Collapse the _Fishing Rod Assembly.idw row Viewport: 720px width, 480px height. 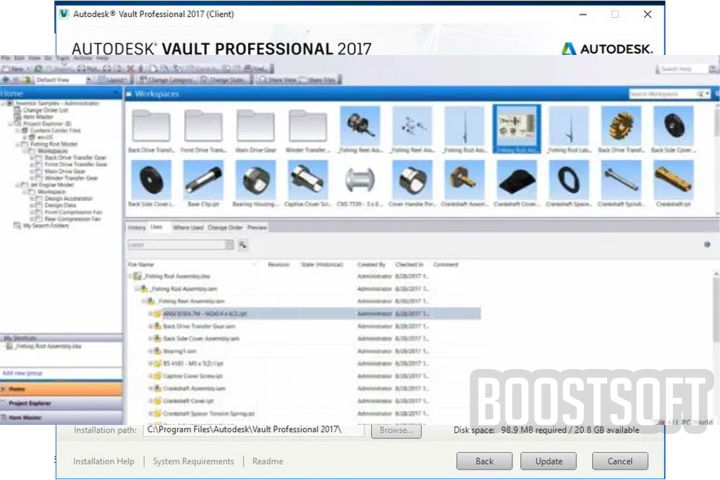[130, 276]
